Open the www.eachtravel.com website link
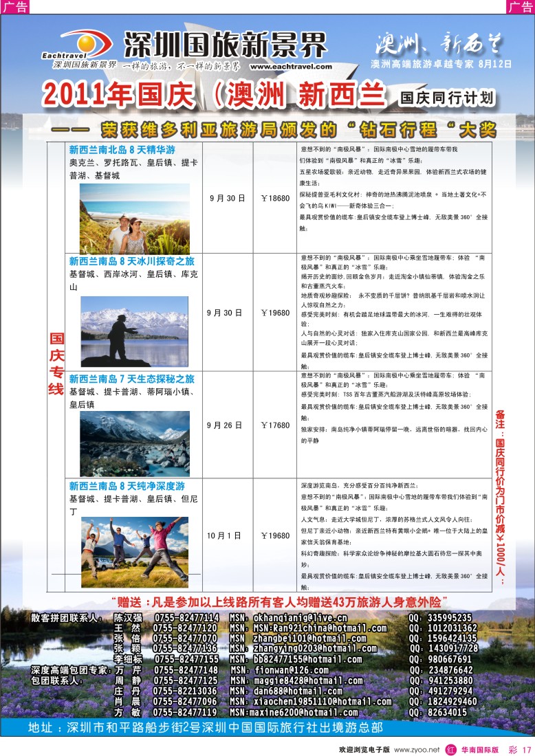Screen dimensions: 535x756 pos(291,67)
